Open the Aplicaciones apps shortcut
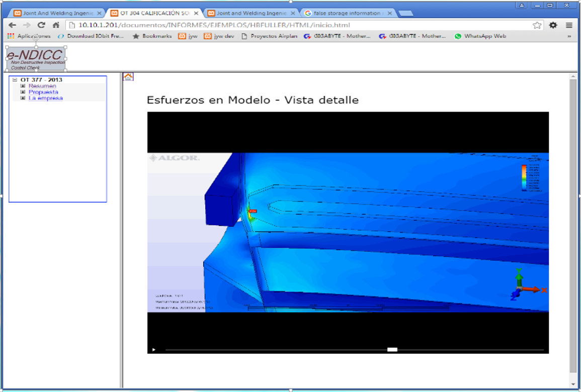581x392 pixels. click(x=29, y=36)
